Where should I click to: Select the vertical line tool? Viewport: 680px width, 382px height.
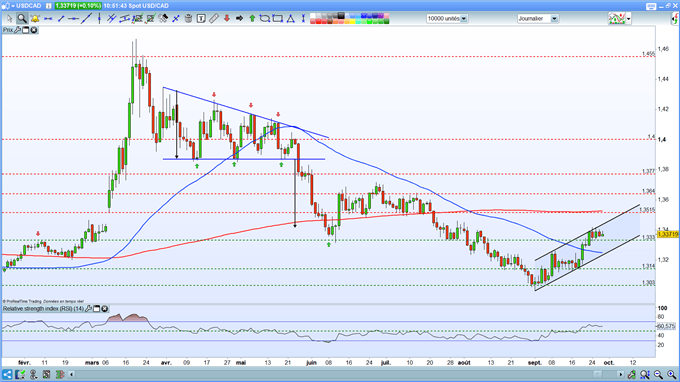coord(99,19)
